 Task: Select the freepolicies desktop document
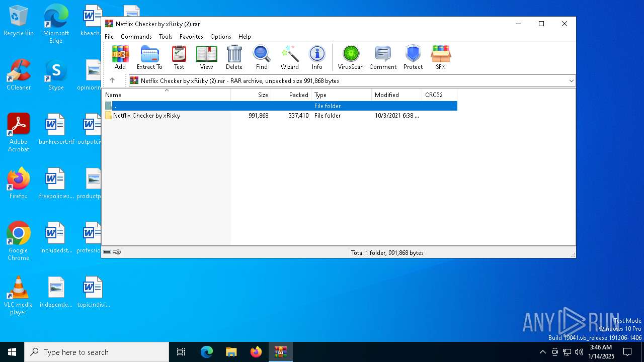coord(56,184)
